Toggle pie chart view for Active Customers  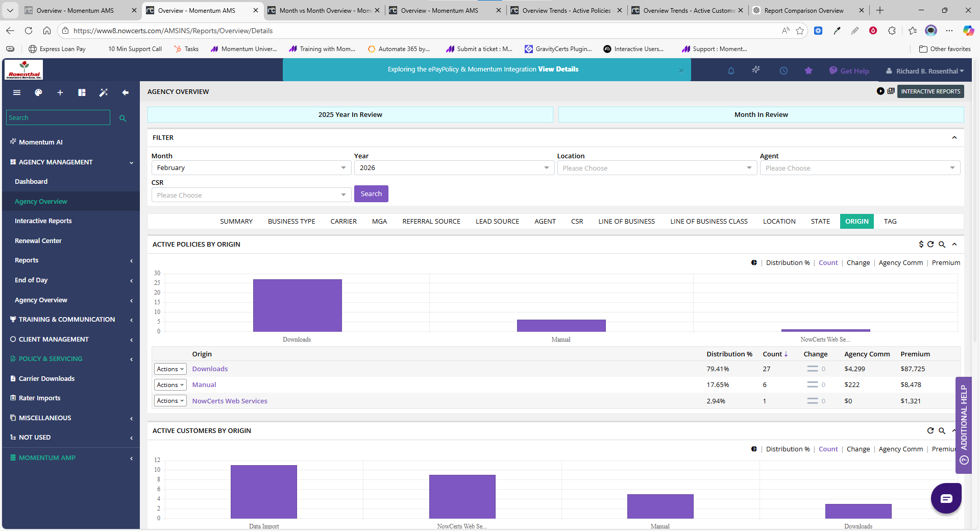(754, 449)
